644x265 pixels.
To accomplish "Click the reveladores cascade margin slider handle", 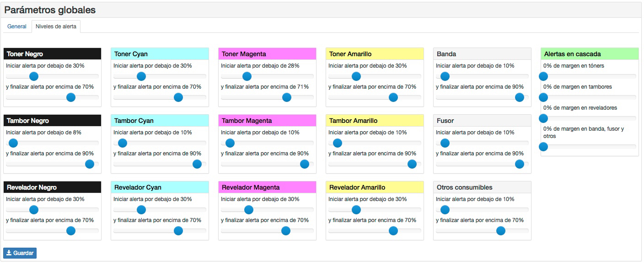I will coord(543,118).
